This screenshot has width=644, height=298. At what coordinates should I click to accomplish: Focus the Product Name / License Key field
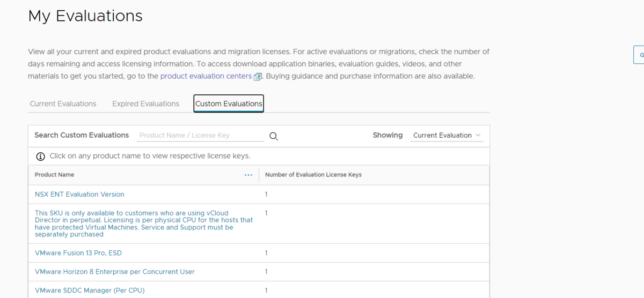(x=200, y=136)
